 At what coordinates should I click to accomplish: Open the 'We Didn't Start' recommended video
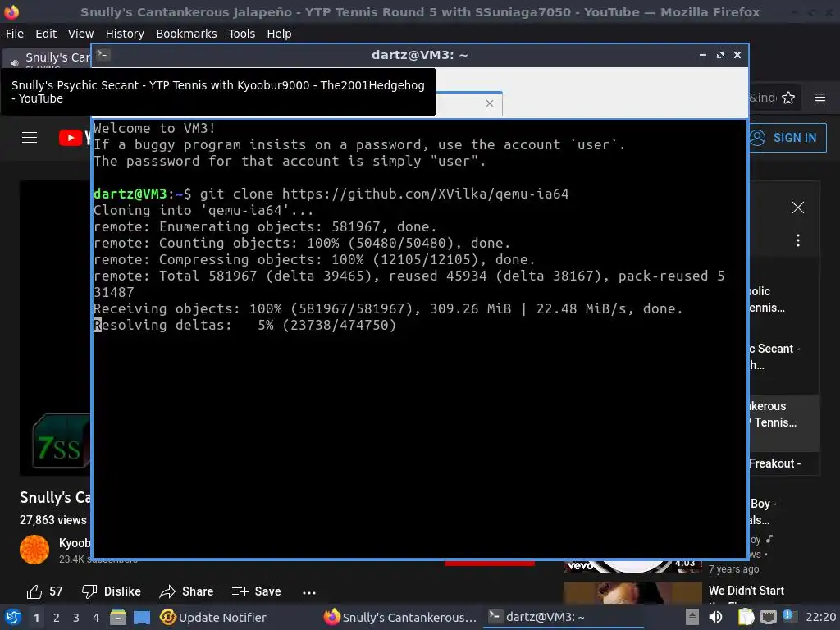pyautogui.click(x=746, y=591)
